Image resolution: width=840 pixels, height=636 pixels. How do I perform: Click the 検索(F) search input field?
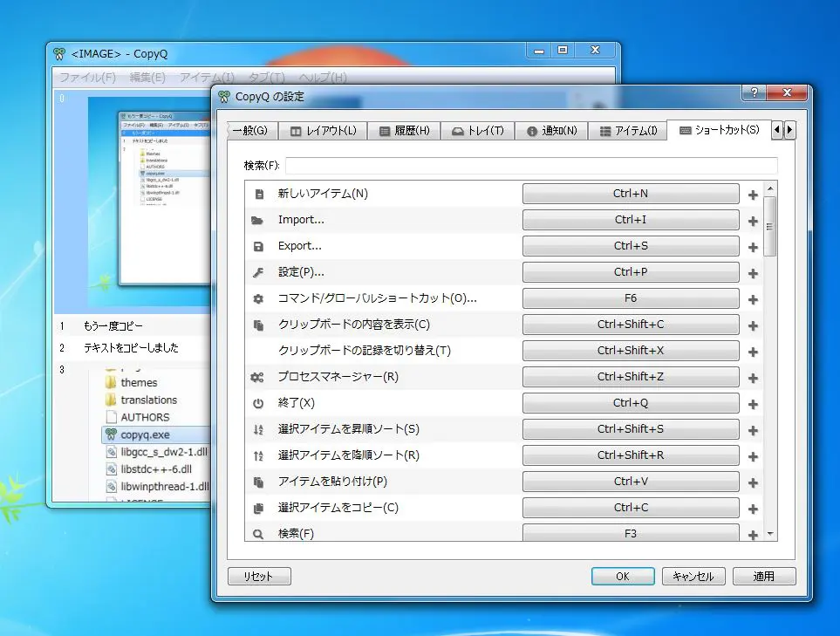point(531,166)
